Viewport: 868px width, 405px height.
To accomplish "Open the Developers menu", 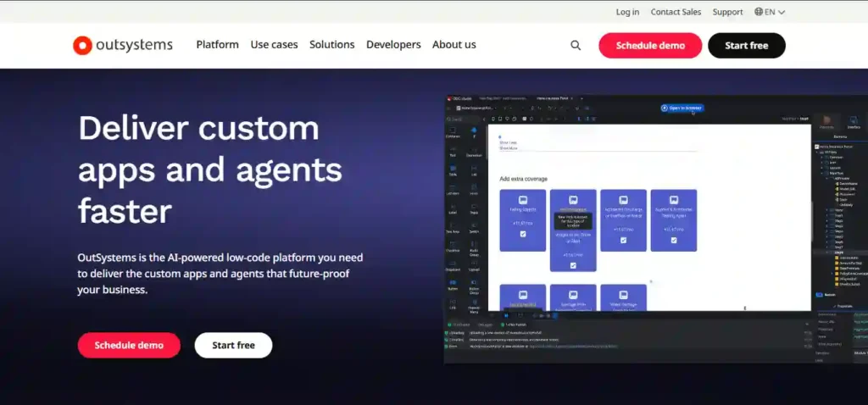I will tap(393, 45).
